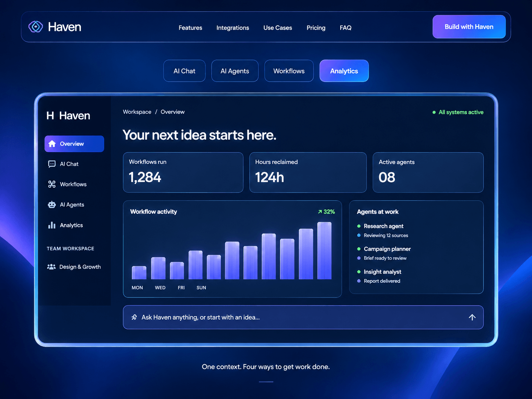Click the H logo mark in the dashboard sidebar
This screenshot has width=532, height=399.
[50, 116]
